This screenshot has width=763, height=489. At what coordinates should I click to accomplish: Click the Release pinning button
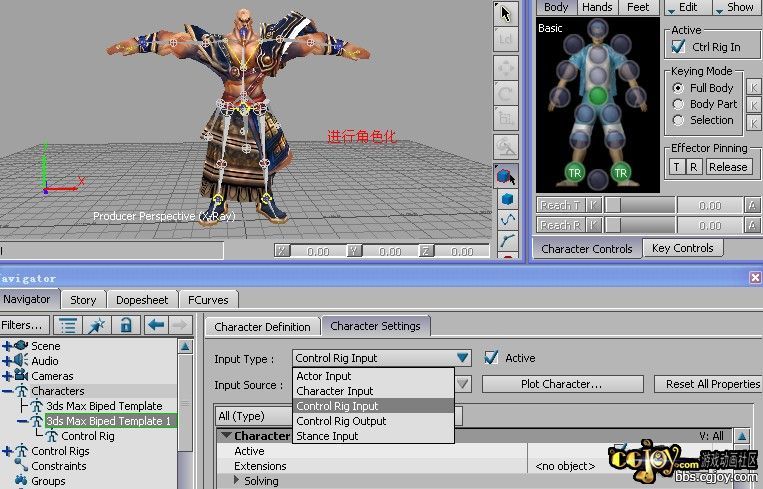728,167
